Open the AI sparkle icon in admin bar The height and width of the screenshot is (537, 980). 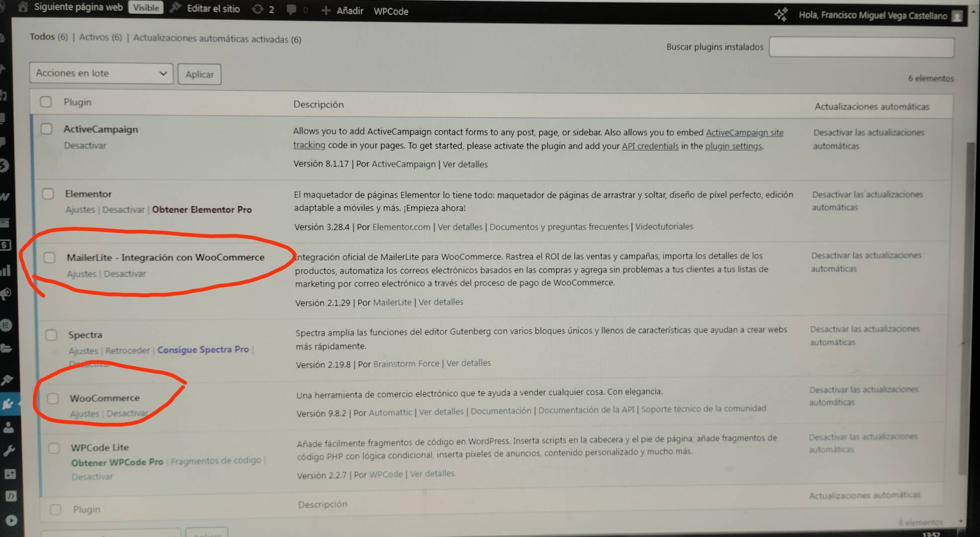[x=781, y=14]
